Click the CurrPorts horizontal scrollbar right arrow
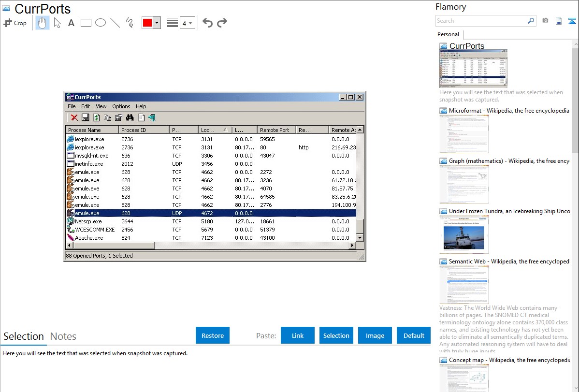The height and width of the screenshot is (392, 579). tap(352, 246)
